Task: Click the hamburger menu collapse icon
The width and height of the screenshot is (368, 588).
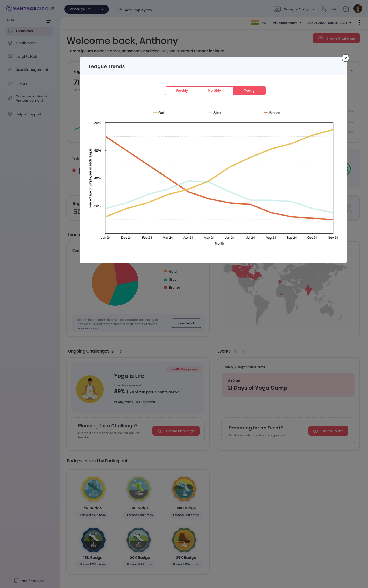Action: coord(49,21)
